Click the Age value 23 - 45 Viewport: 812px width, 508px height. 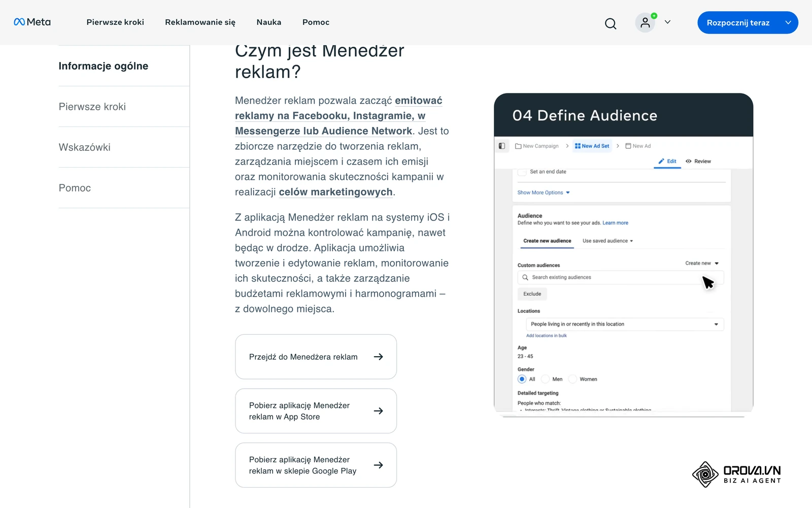[x=525, y=357]
